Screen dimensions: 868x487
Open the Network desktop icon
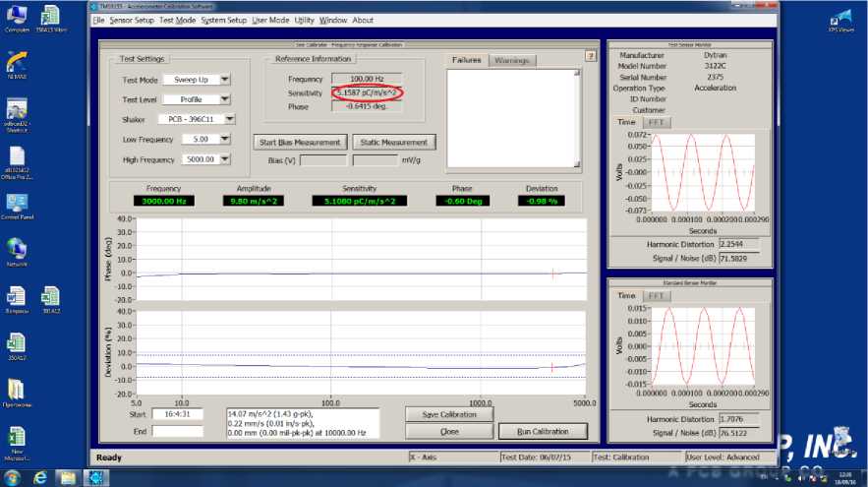17,248
